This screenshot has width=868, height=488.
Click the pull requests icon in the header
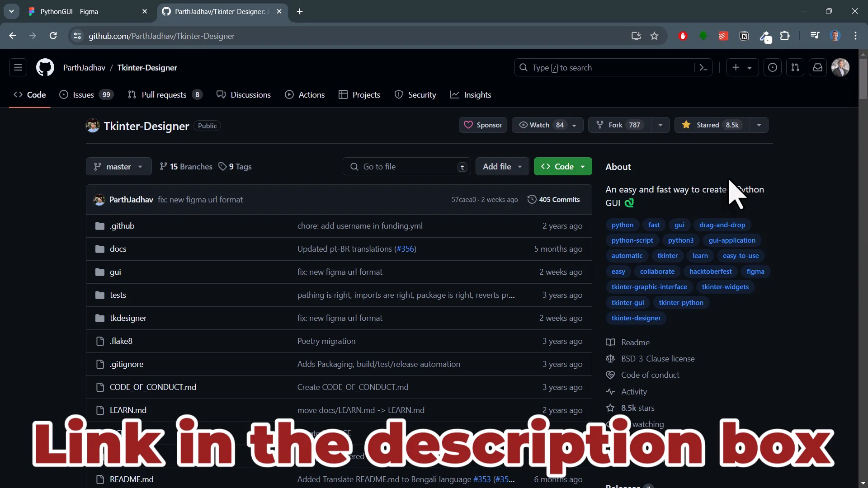[796, 67]
